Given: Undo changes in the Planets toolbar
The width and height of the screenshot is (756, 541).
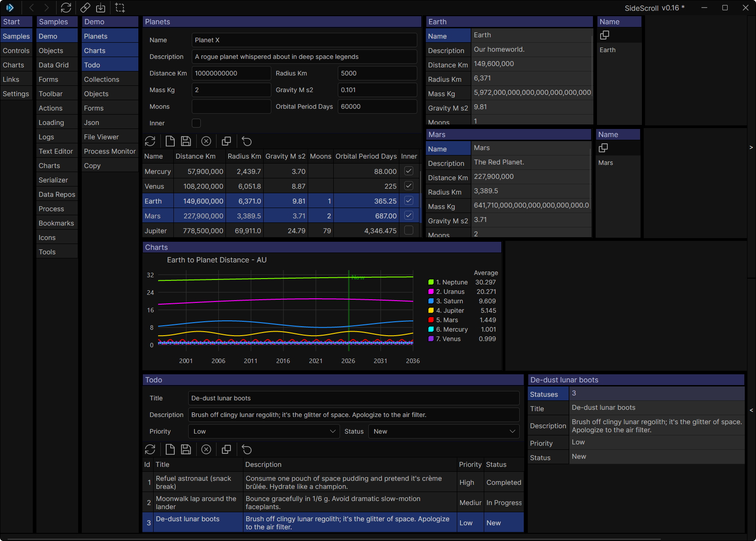Looking at the screenshot, I should (x=247, y=141).
